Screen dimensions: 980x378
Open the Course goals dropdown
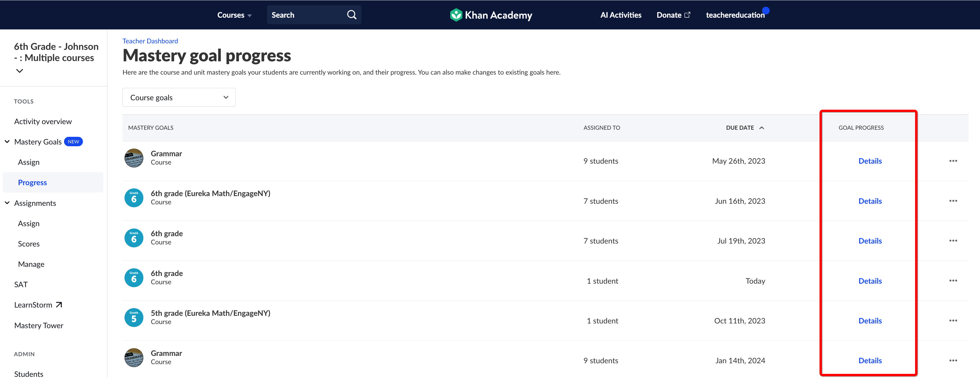tap(179, 97)
